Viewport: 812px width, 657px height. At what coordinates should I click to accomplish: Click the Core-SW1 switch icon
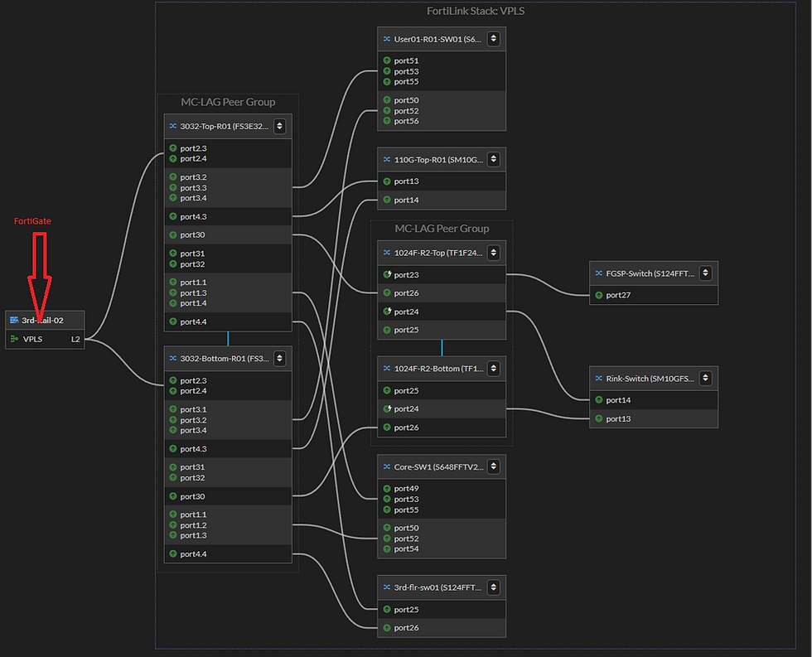(x=387, y=466)
